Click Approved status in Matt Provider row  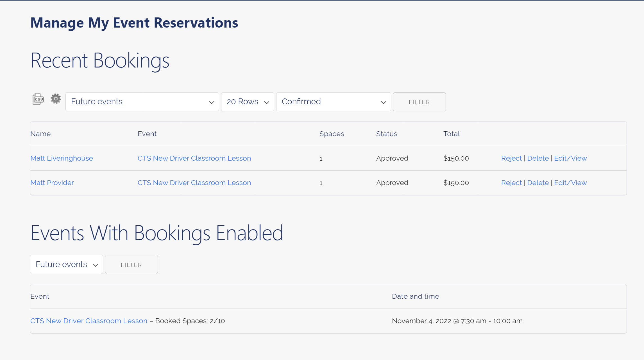(x=392, y=183)
